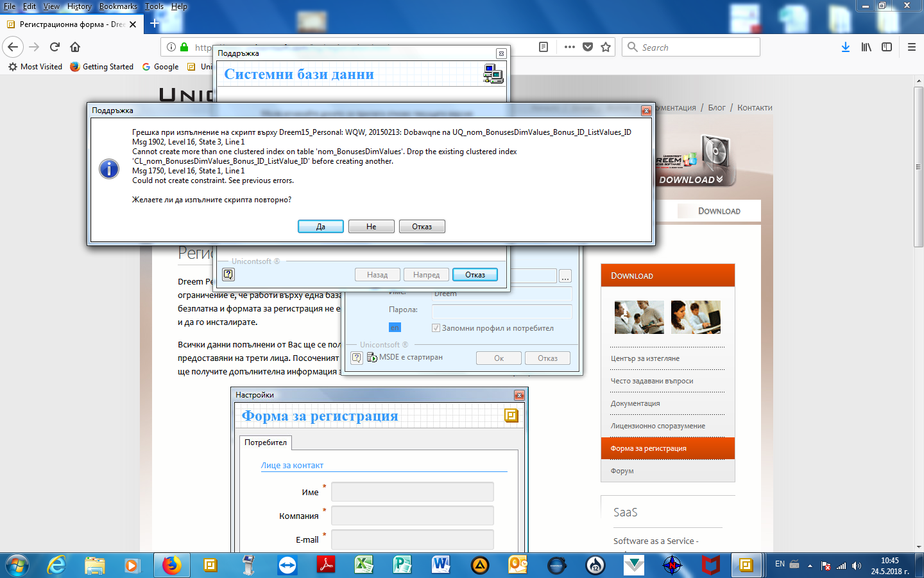Click the Dreem DOWNLOAD banner image
The width and height of the screenshot is (924, 578).
point(695,161)
